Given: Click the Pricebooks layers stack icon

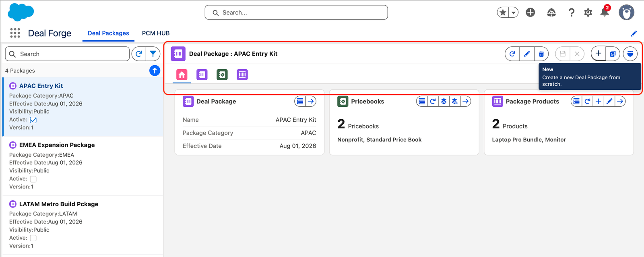Looking at the screenshot, I should point(444,102).
